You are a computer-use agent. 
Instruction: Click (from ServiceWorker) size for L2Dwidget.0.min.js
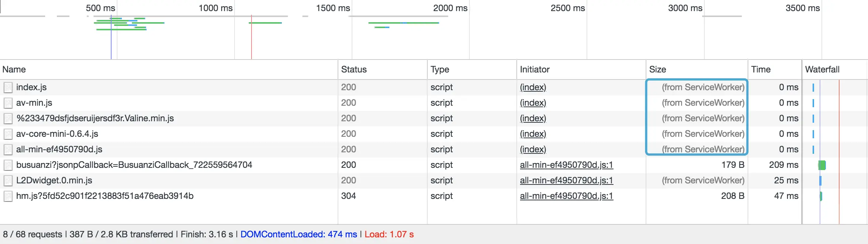tap(703, 180)
